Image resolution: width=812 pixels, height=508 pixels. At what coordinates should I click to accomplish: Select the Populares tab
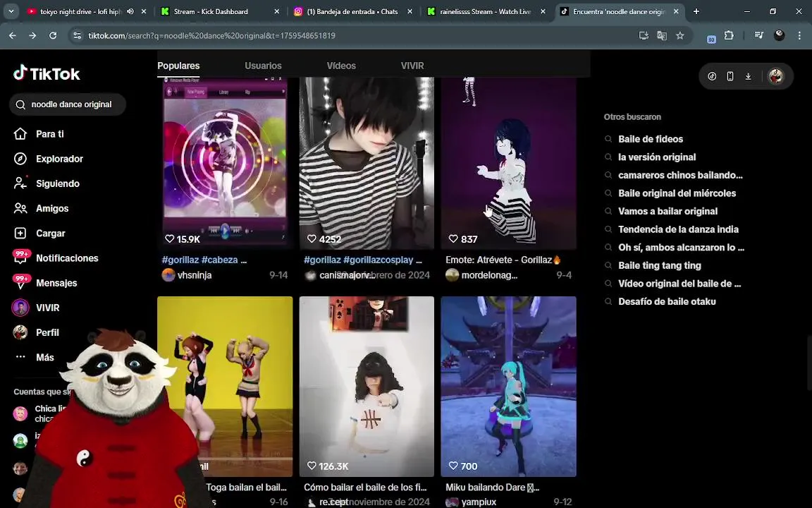178,66
